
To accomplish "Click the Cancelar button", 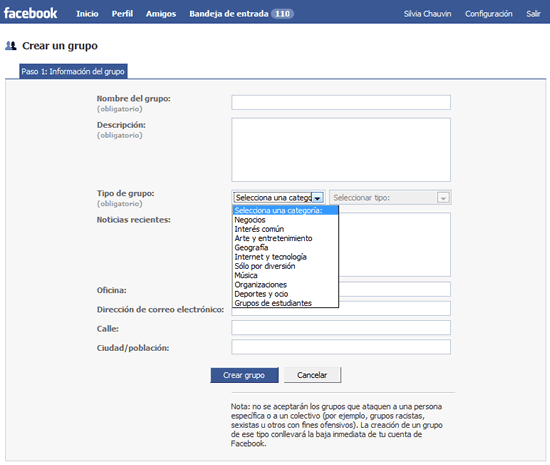I will tap(312, 375).
